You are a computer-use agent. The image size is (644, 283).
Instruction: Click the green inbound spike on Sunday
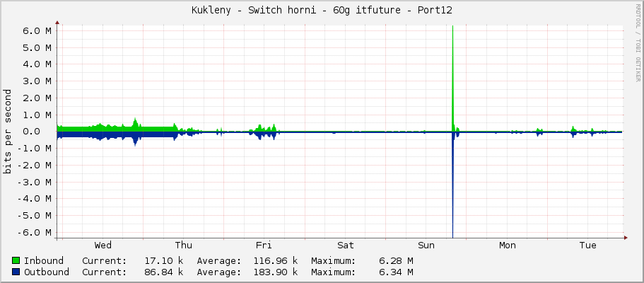point(452,78)
